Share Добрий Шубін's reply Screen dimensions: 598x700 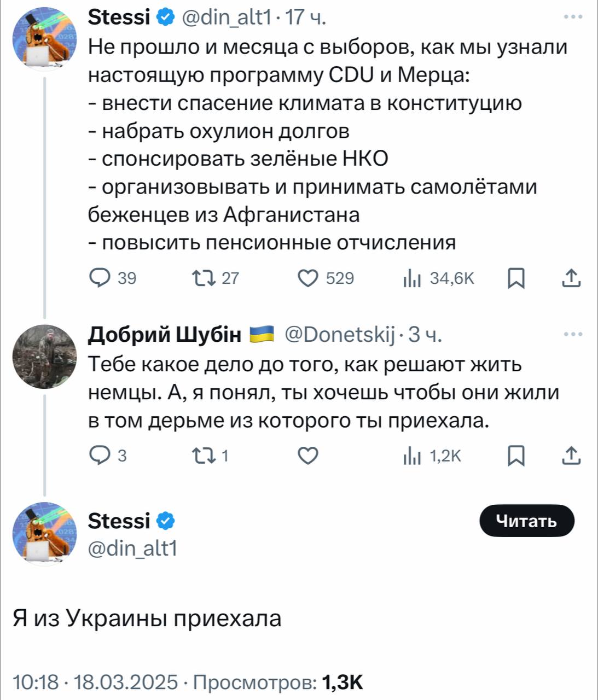coord(571,455)
